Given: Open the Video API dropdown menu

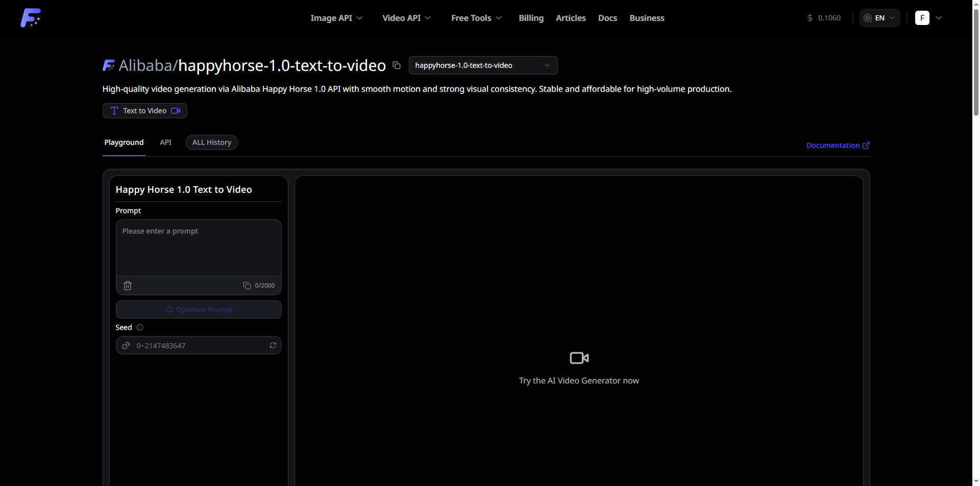Looking at the screenshot, I should pos(407,18).
